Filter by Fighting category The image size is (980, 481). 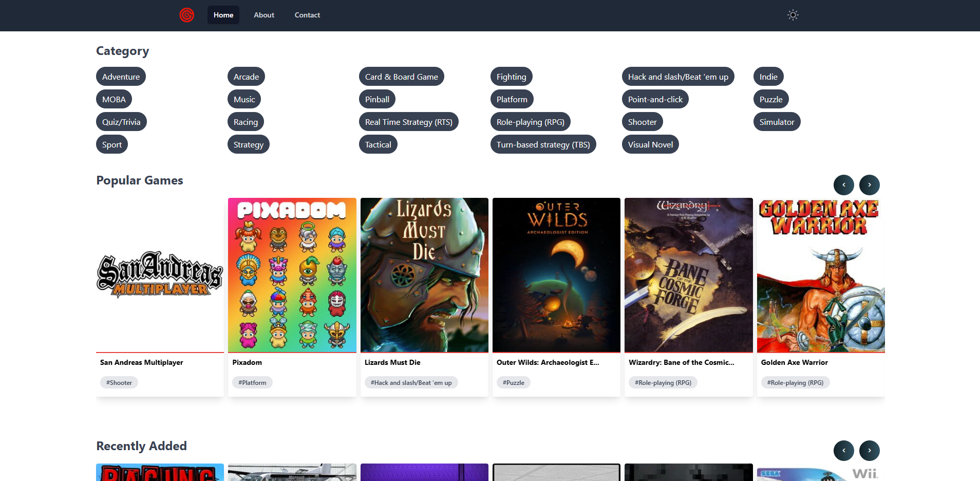[x=511, y=77]
